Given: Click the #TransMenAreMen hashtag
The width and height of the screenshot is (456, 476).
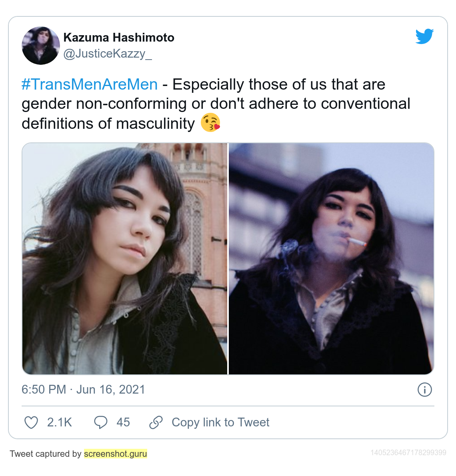Looking at the screenshot, I should click(x=90, y=84).
